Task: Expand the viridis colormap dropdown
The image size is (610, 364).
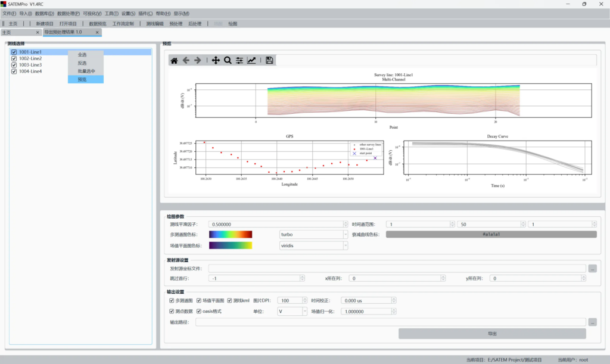Action: coord(313,245)
